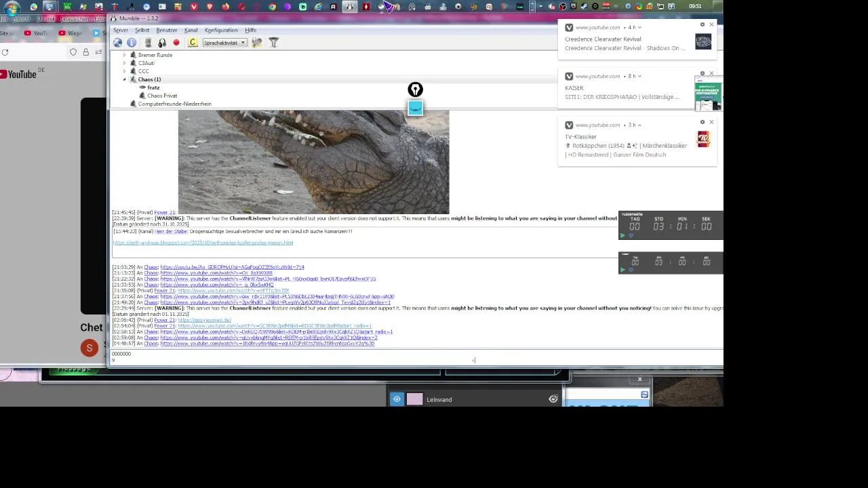Click the yellow comment C icon
The image size is (868, 488).
point(193,43)
